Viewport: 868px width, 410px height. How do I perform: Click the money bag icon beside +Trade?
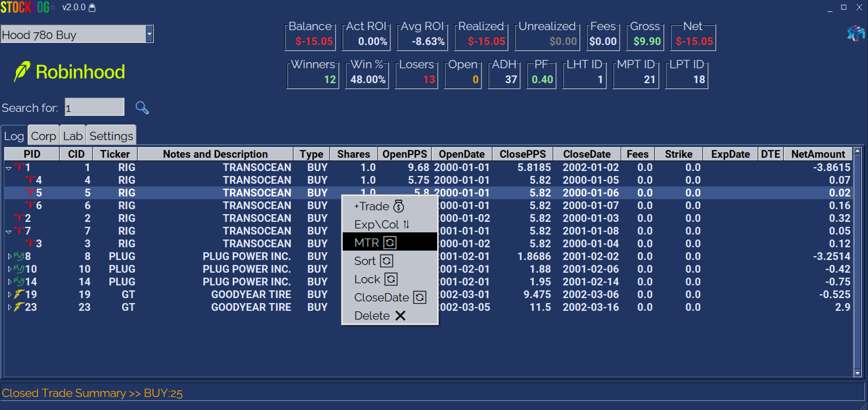[x=398, y=206]
